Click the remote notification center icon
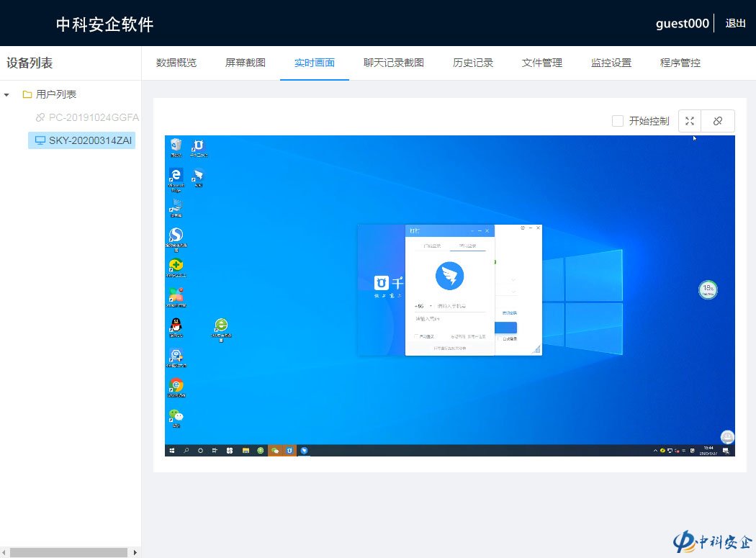756x558 pixels. click(726, 451)
